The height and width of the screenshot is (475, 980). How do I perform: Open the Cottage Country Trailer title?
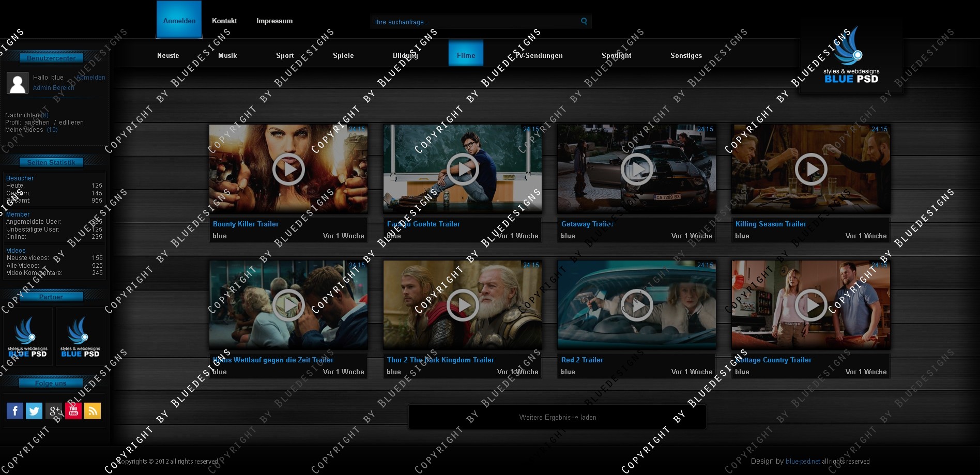(x=773, y=360)
